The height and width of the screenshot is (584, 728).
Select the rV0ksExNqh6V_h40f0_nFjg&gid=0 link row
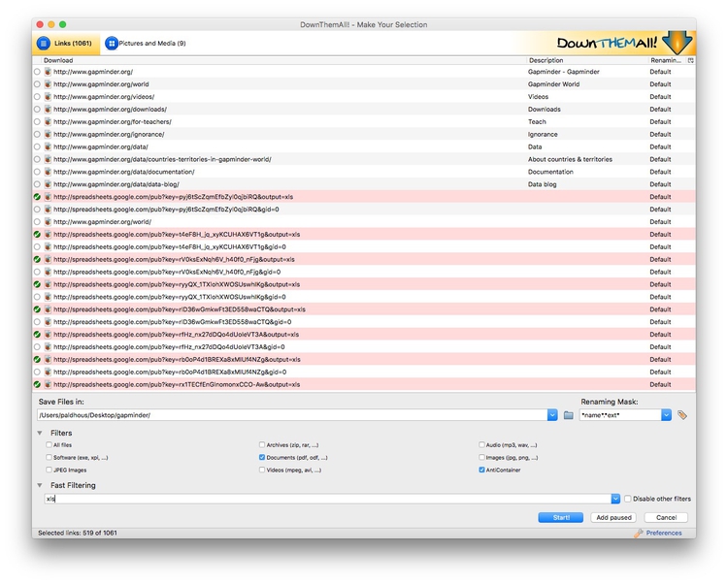coord(364,272)
